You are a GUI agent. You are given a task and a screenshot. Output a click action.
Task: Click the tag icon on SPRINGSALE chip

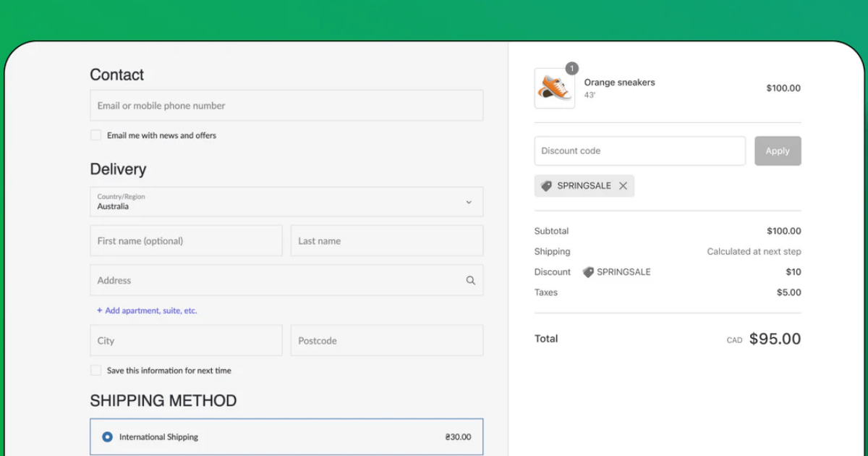[547, 186]
